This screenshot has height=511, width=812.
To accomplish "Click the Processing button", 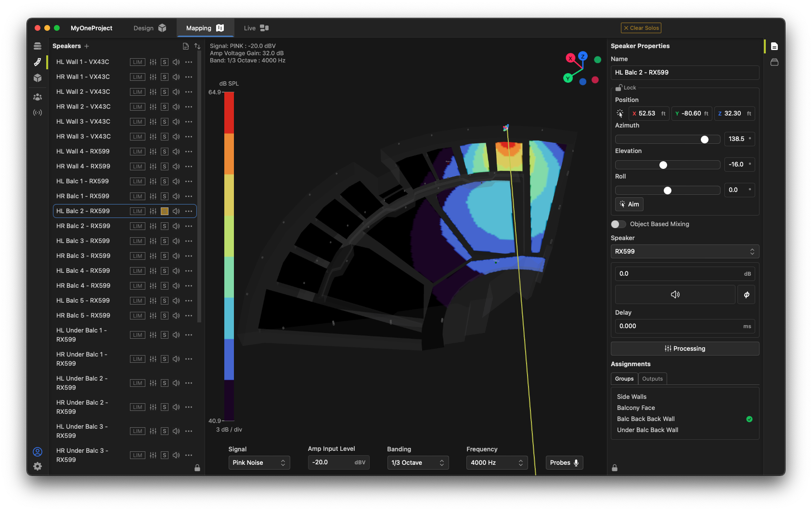I will [x=684, y=349].
